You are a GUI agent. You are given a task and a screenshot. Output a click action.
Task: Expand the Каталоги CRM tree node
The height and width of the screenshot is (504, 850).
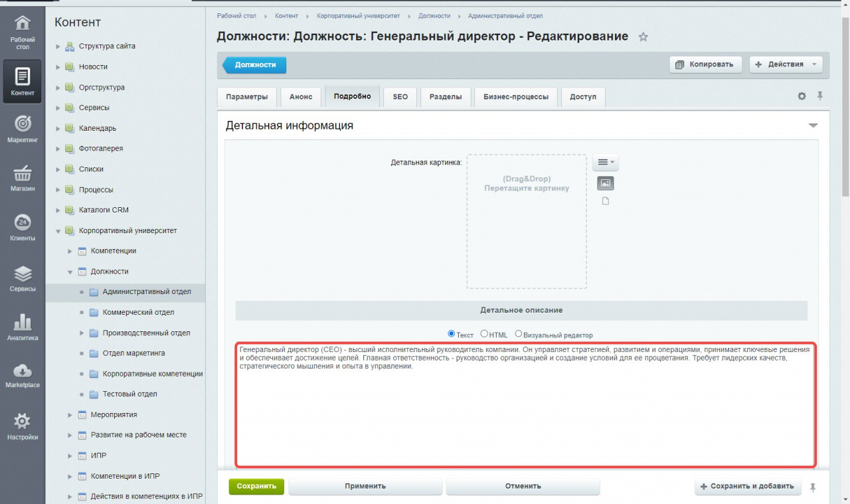[58, 210]
